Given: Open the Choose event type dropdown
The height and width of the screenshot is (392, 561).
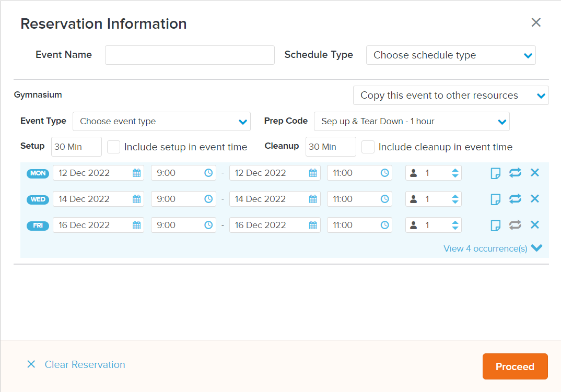Looking at the screenshot, I should 161,121.
